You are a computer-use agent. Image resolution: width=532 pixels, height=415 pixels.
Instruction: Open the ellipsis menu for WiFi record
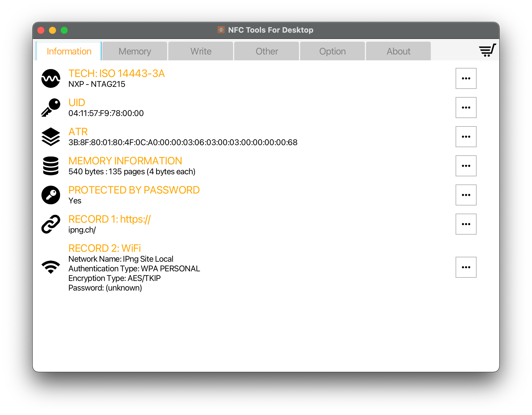(x=466, y=267)
